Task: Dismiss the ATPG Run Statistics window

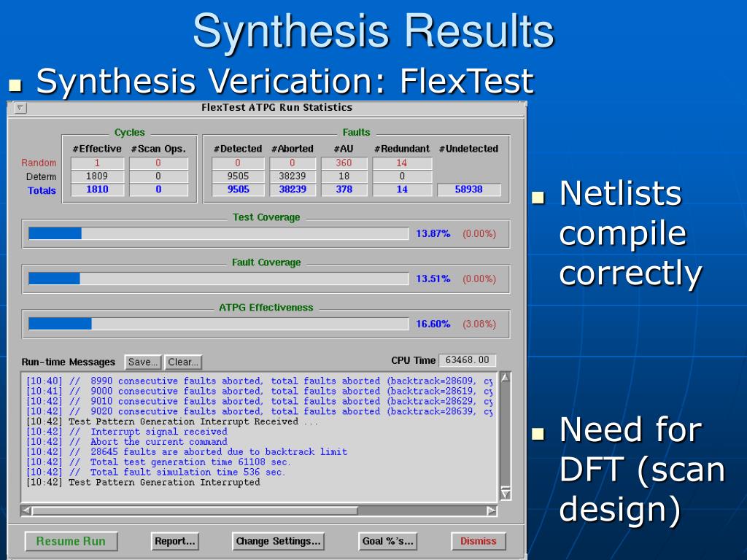Action: 479,542
